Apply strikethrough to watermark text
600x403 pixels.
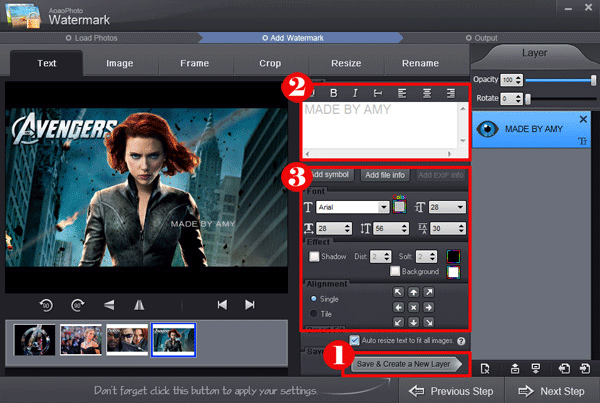pyautogui.click(x=378, y=93)
